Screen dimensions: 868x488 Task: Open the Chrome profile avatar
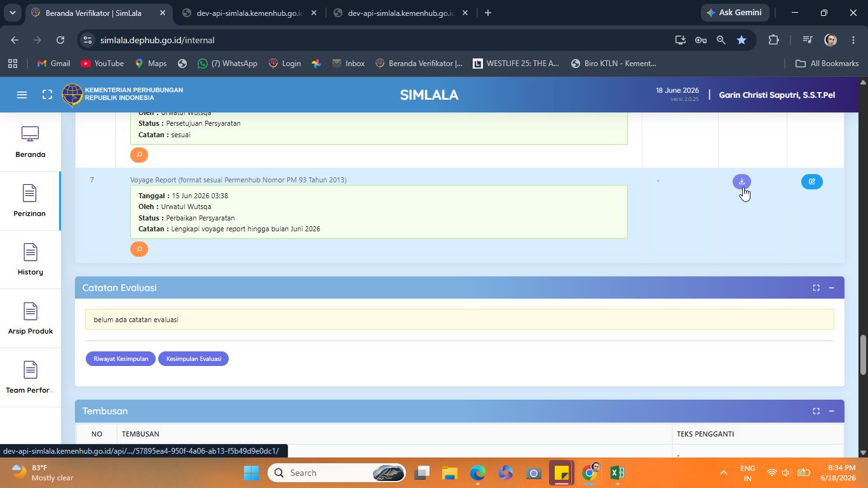click(x=830, y=40)
